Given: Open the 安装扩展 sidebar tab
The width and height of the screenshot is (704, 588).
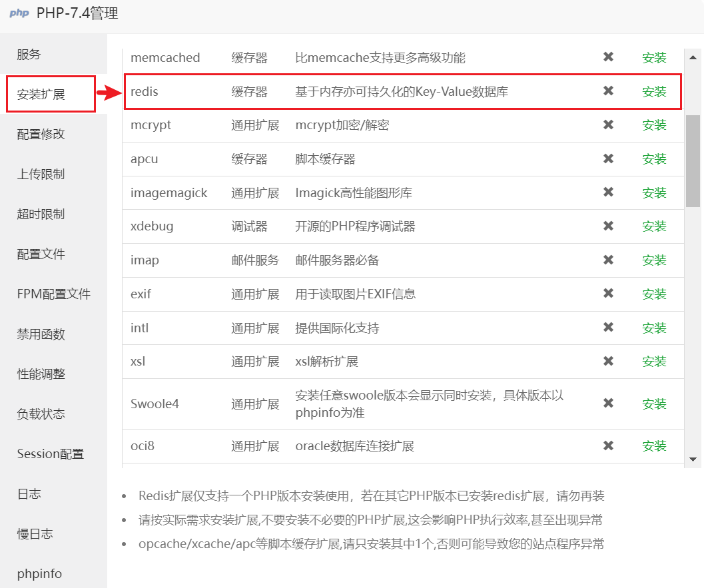Looking at the screenshot, I should pyautogui.click(x=41, y=95).
